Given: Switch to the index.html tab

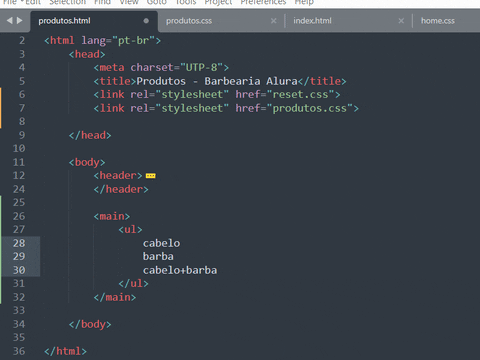Looking at the screenshot, I should point(312,21).
